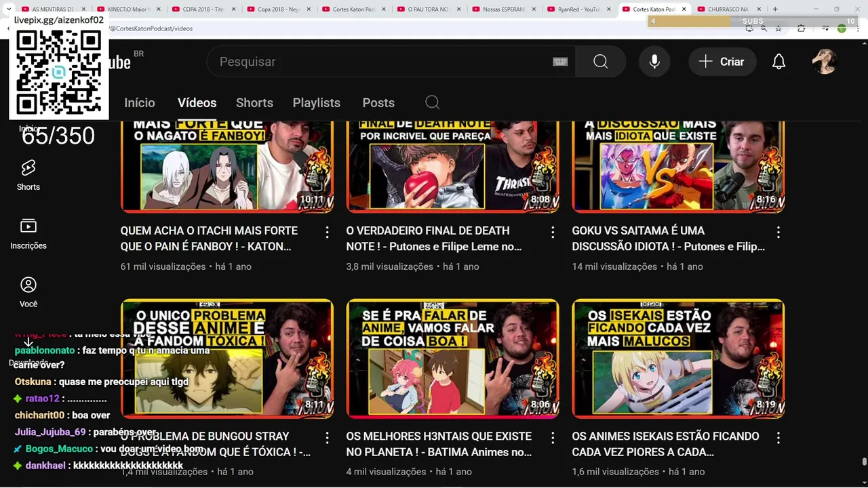Open more options for Itachi video
868x488 pixels.
coord(327,232)
